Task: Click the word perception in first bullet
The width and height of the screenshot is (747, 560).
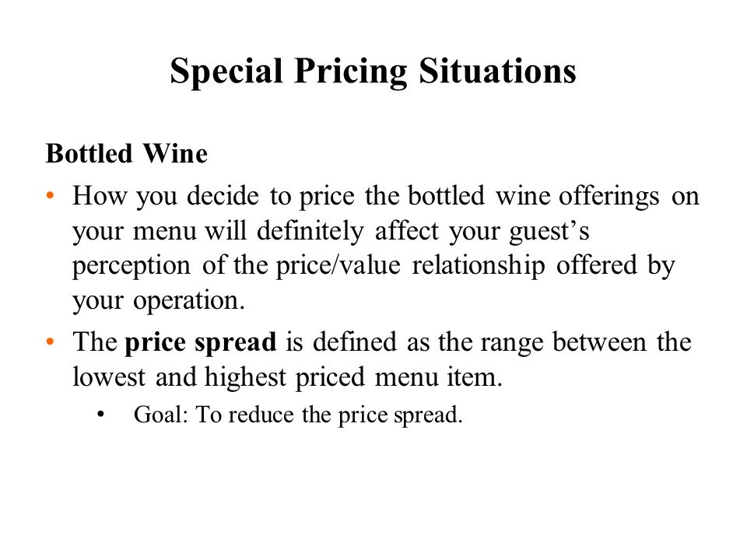Action: coord(132,267)
